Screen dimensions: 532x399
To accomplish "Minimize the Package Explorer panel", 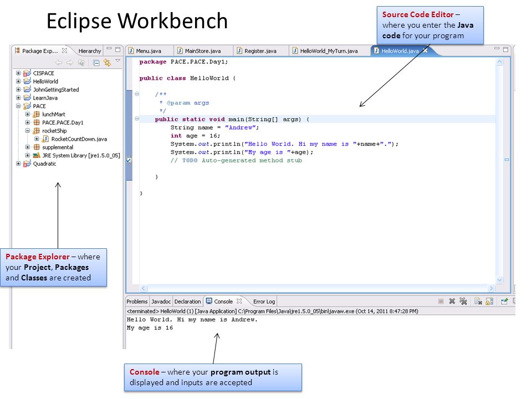I will tap(109, 49).
